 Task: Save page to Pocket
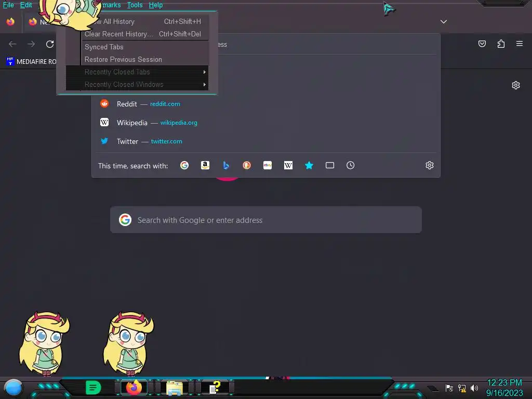click(482, 44)
